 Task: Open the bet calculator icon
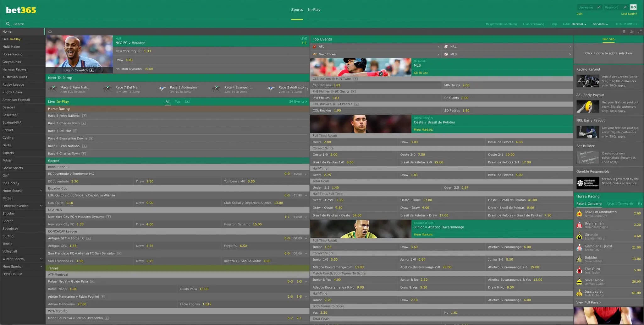pyautogui.click(x=624, y=32)
